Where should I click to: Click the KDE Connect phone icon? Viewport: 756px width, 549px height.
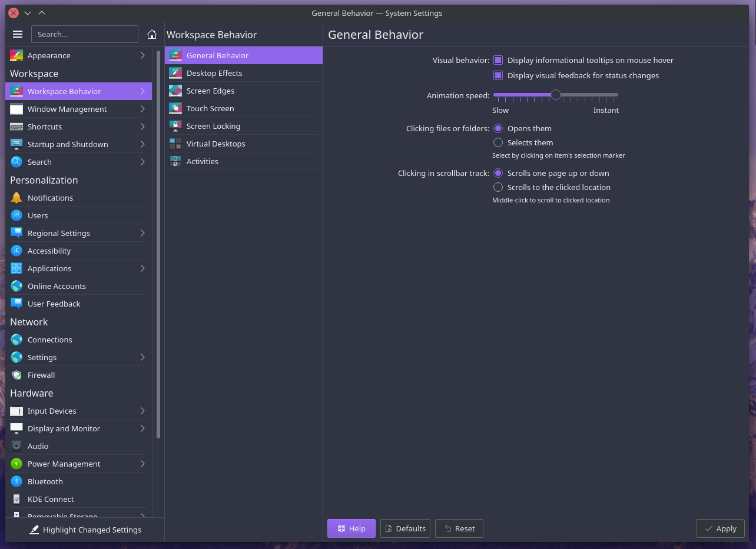[x=16, y=499]
